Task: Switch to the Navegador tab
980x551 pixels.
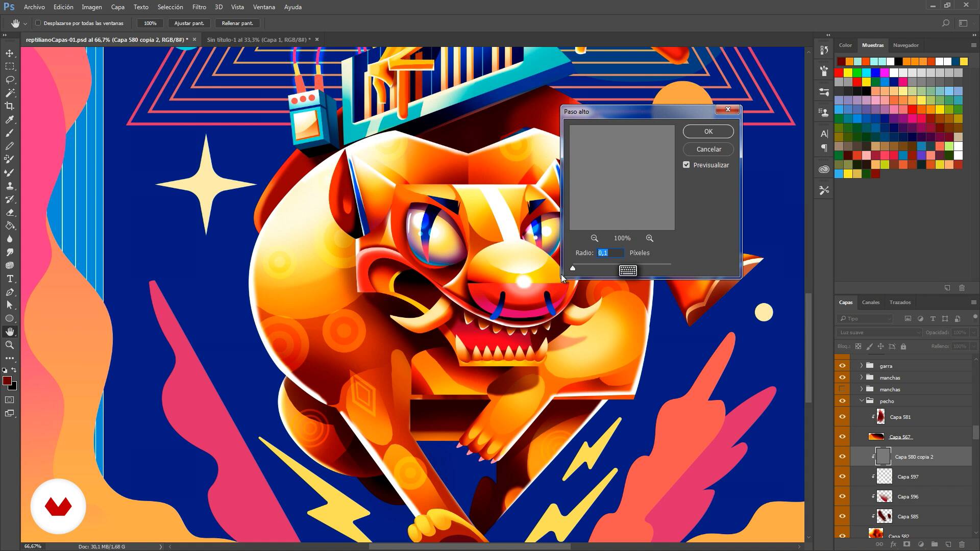Action: coord(906,45)
